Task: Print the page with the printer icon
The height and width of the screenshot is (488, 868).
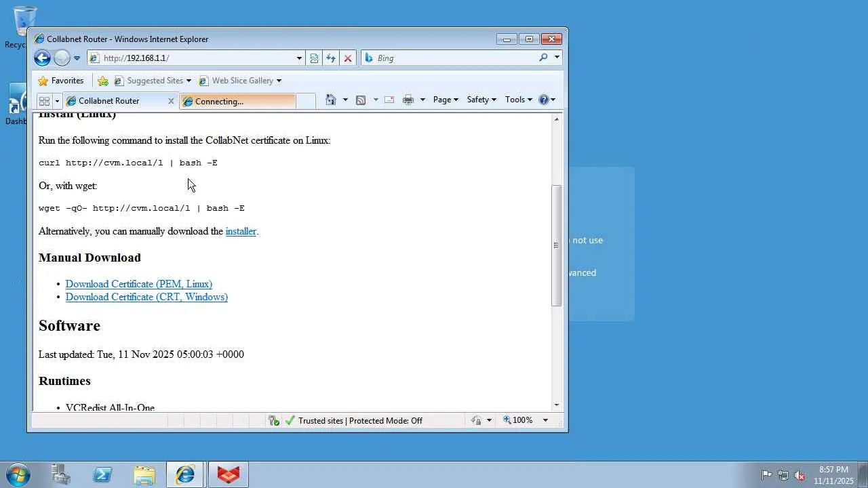Action: click(x=408, y=100)
